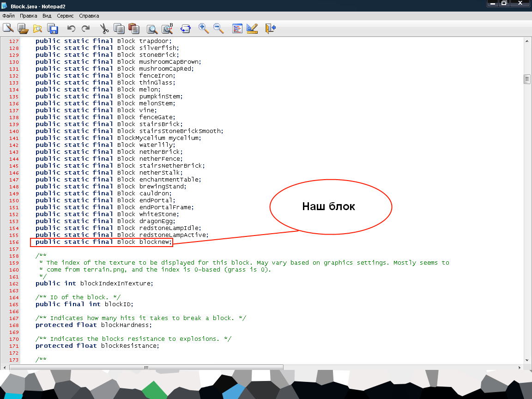
Task: Click the Paste clipboard icon
Action: point(134,29)
